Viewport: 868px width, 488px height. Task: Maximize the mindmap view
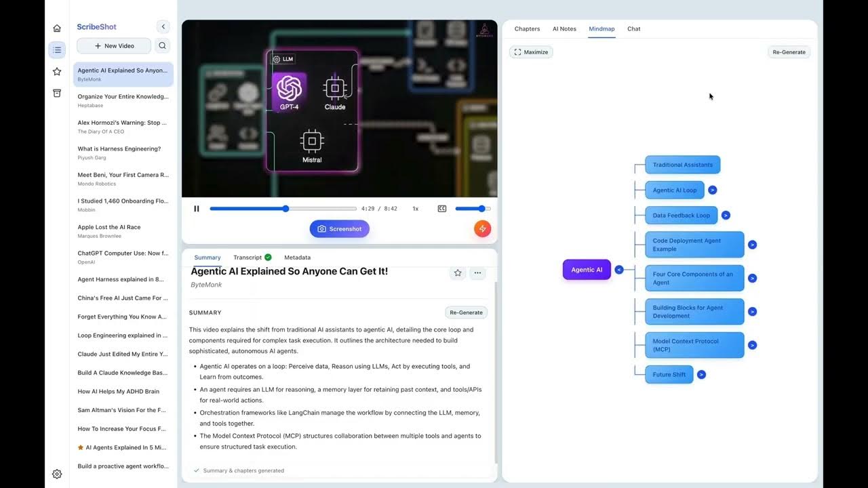(x=531, y=52)
